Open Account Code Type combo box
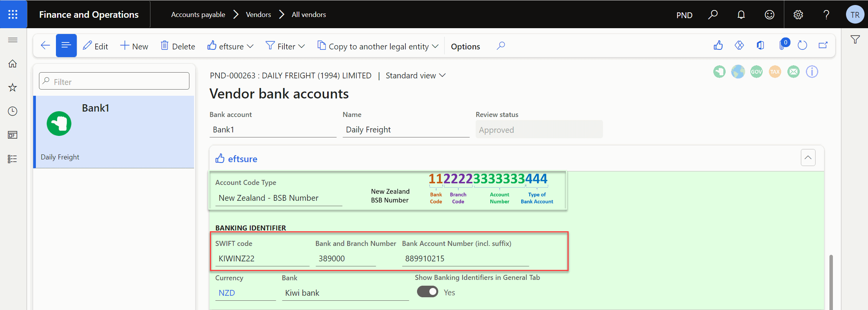Image resolution: width=868 pixels, height=310 pixels. point(279,198)
